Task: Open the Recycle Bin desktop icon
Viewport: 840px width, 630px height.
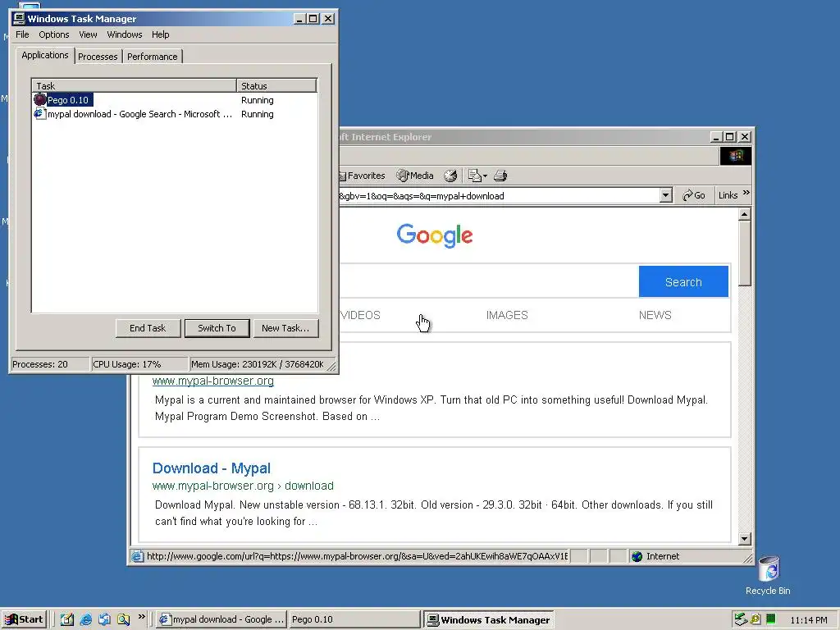Action: click(x=768, y=575)
